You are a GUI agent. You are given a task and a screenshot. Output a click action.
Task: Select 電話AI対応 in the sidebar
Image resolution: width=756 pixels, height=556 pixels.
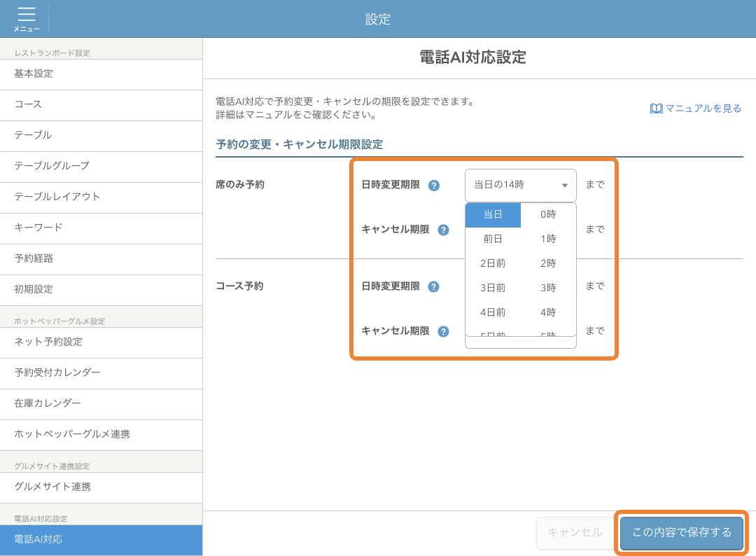[101, 540]
